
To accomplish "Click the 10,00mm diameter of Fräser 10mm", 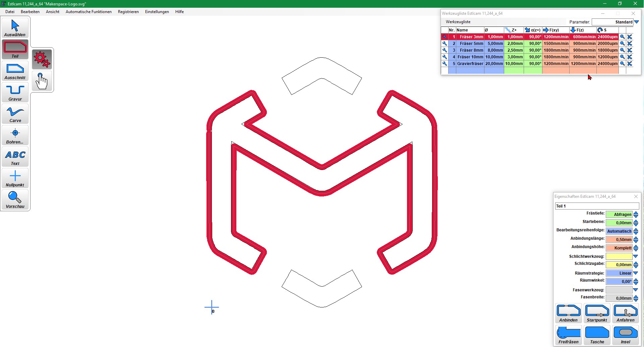I will click(494, 57).
